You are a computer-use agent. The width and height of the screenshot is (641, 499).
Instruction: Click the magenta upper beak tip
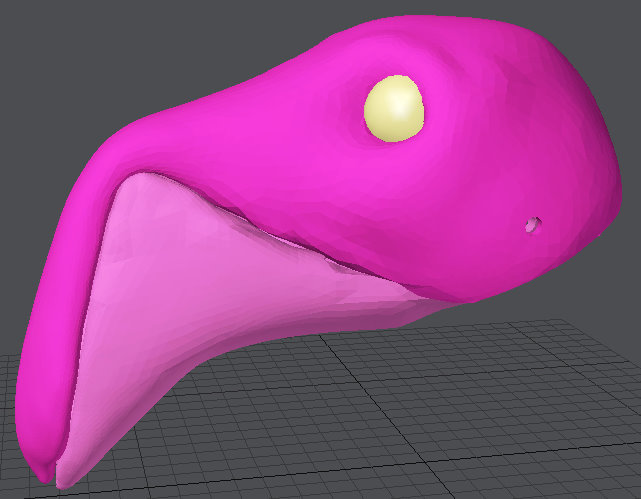coord(44,470)
